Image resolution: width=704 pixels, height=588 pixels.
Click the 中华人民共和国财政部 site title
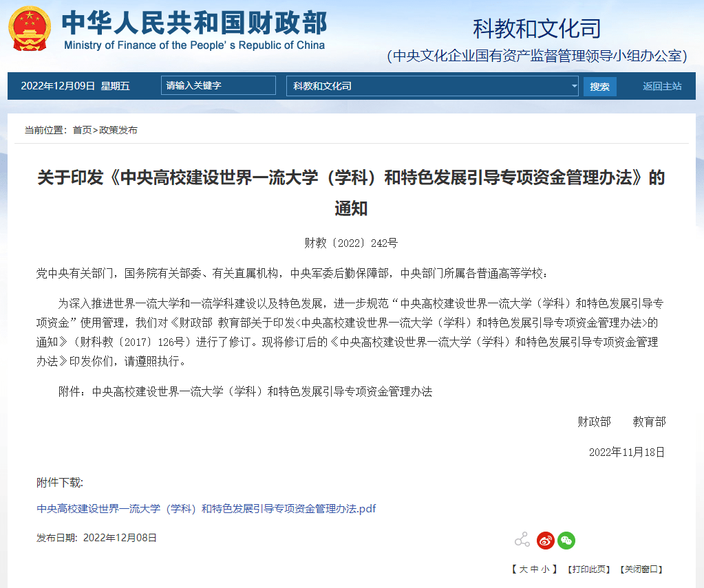[194, 23]
